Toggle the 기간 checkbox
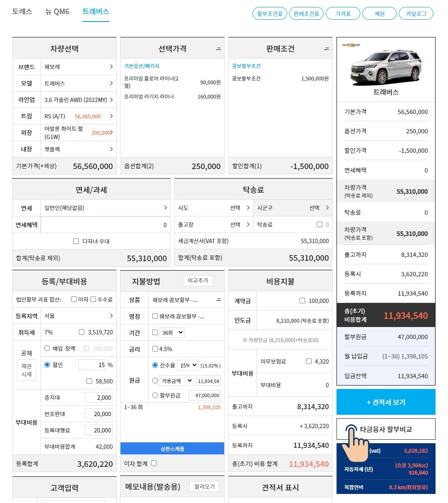 coord(155,332)
